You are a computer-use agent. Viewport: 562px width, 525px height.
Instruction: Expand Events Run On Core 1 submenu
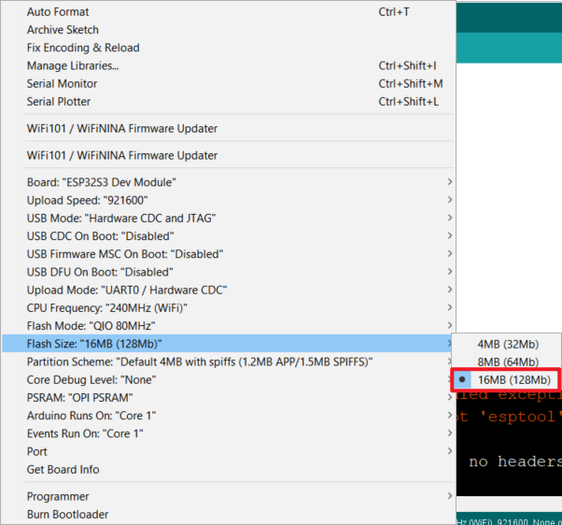(229, 433)
